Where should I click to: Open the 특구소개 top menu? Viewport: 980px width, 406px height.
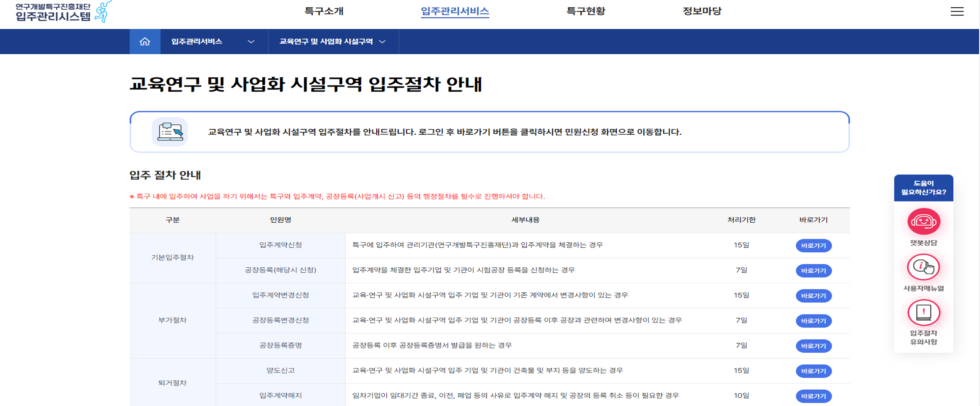point(324,11)
